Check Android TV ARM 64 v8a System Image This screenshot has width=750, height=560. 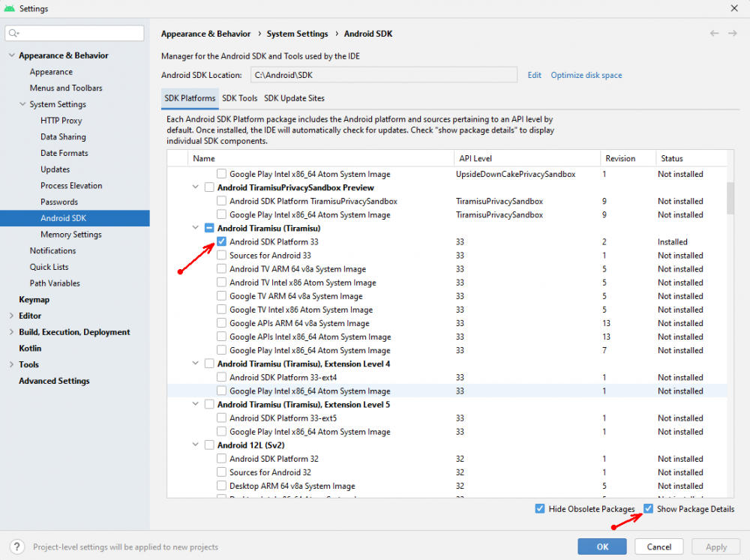pos(221,269)
